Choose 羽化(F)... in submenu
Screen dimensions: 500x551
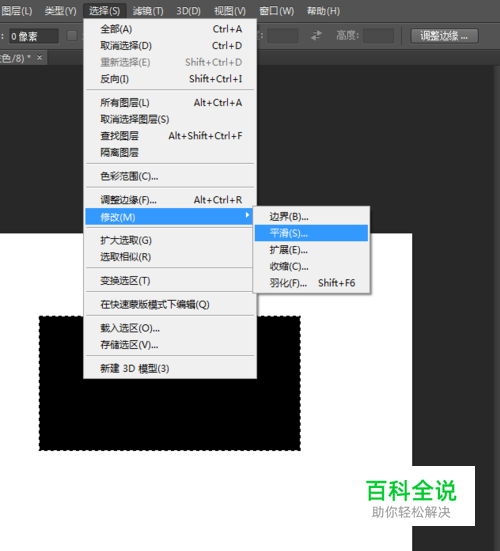coord(311,283)
